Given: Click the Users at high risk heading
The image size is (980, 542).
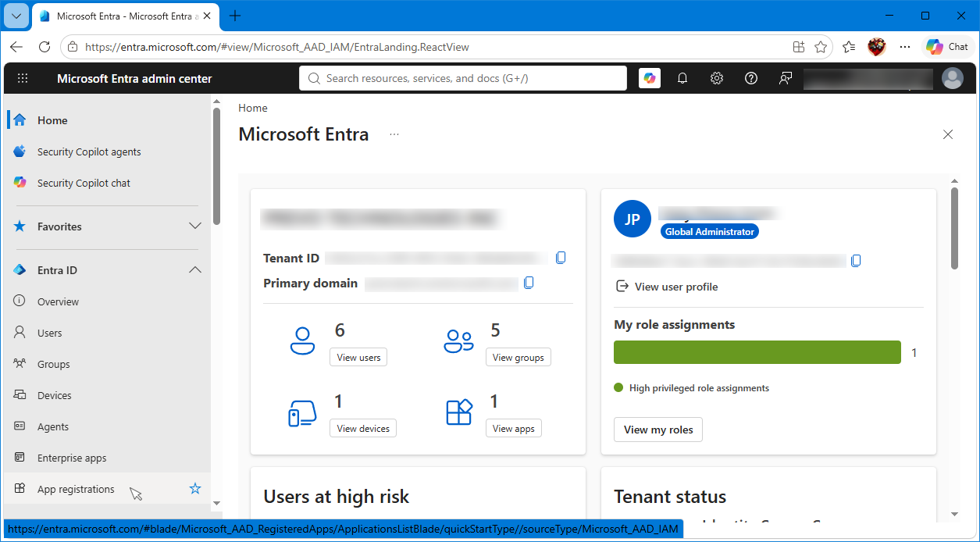Looking at the screenshot, I should (337, 497).
